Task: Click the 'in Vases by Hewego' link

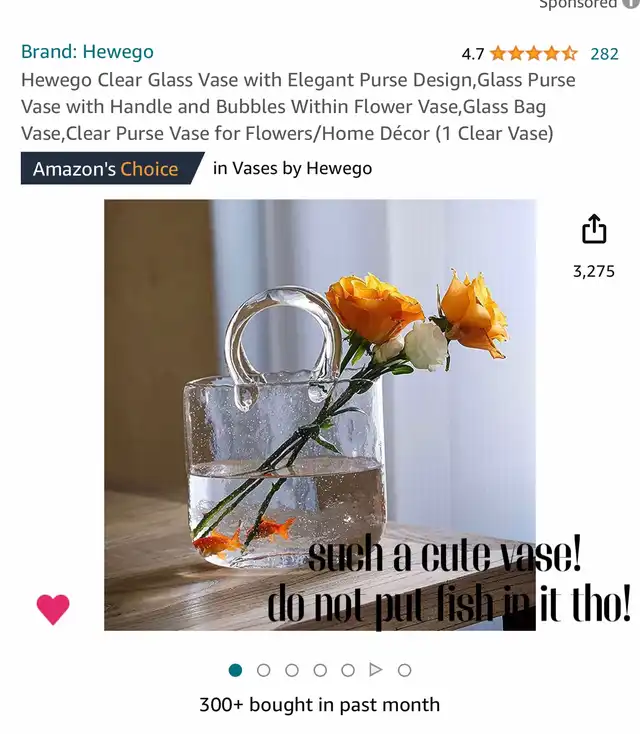Action: point(293,168)
